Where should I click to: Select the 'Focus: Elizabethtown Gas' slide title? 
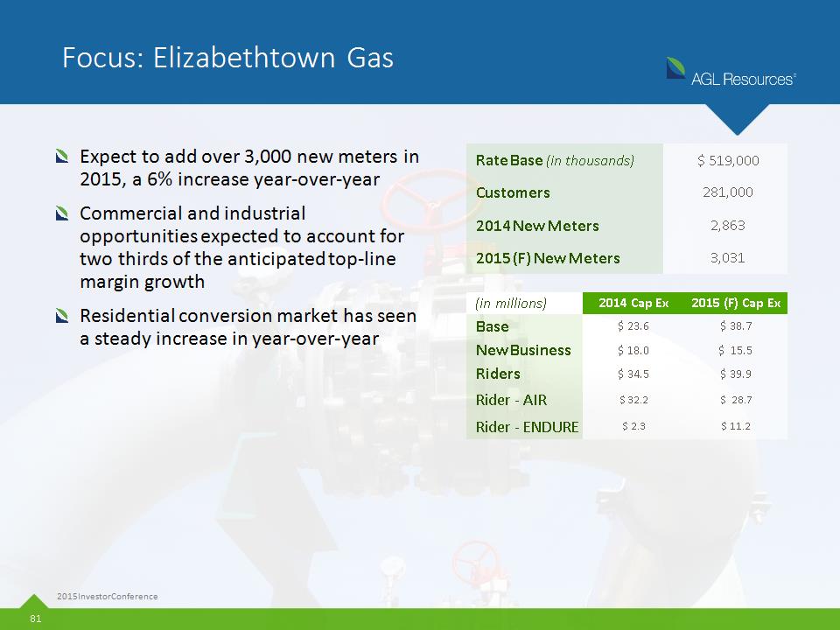227,58
